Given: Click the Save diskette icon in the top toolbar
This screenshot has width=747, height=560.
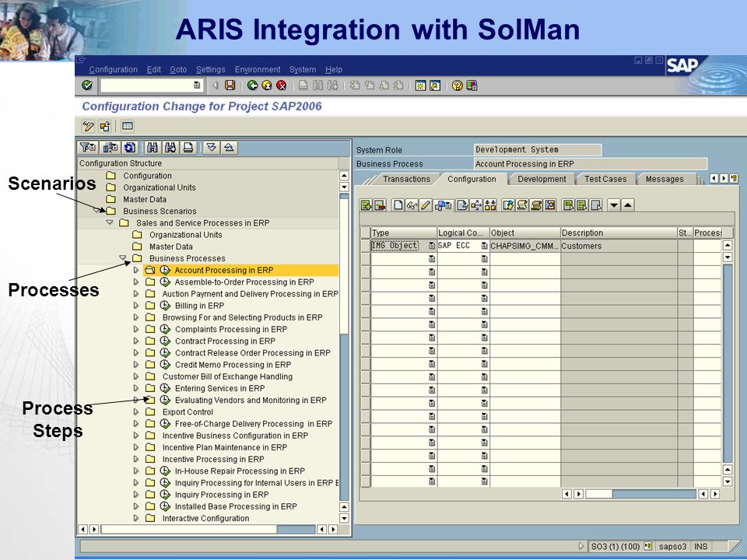Looking at the screenshot, I should (230, 86).
